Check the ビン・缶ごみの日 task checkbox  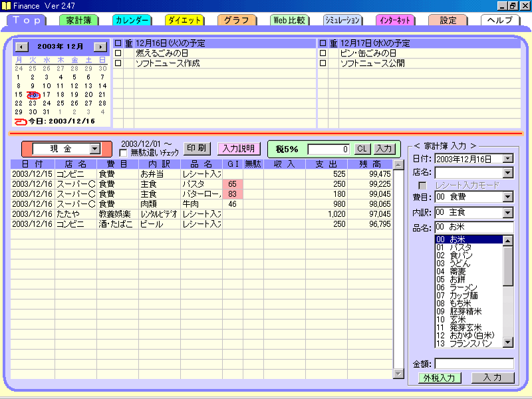pyautogui.click(x=323, y=53)
